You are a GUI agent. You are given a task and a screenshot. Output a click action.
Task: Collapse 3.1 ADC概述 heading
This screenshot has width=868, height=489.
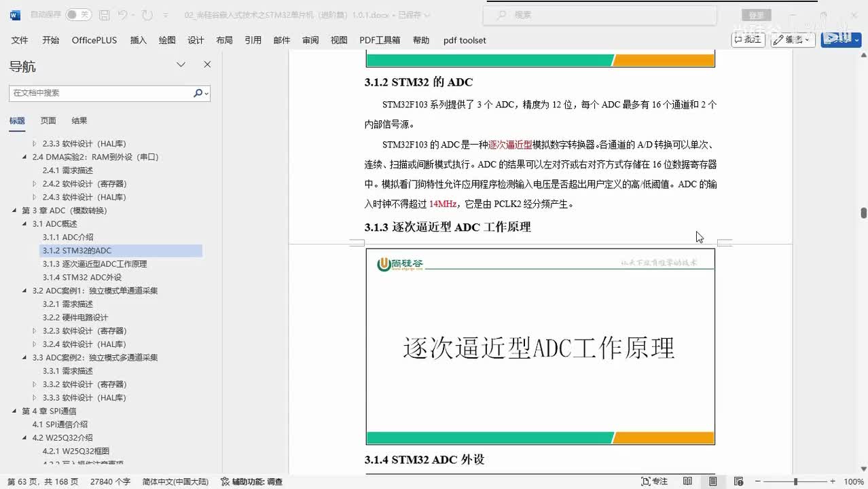24,224
